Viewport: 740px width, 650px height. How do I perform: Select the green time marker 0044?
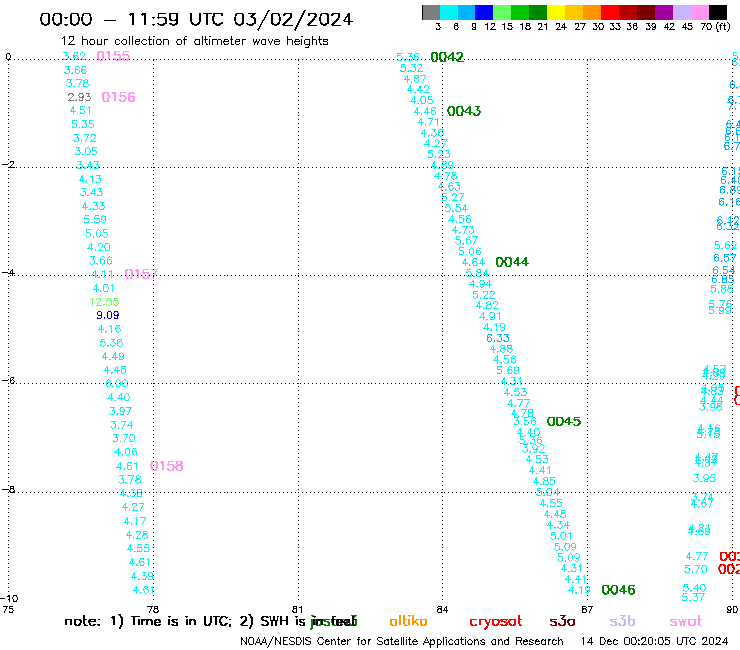(512, 262)
